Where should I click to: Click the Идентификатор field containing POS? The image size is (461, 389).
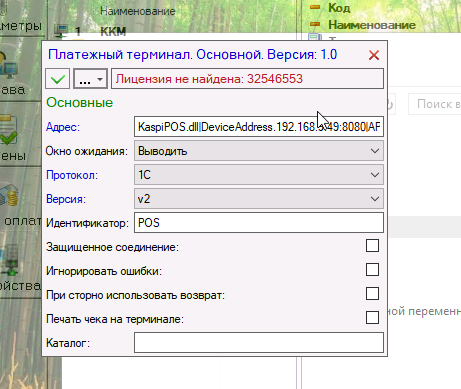point(259,223)
